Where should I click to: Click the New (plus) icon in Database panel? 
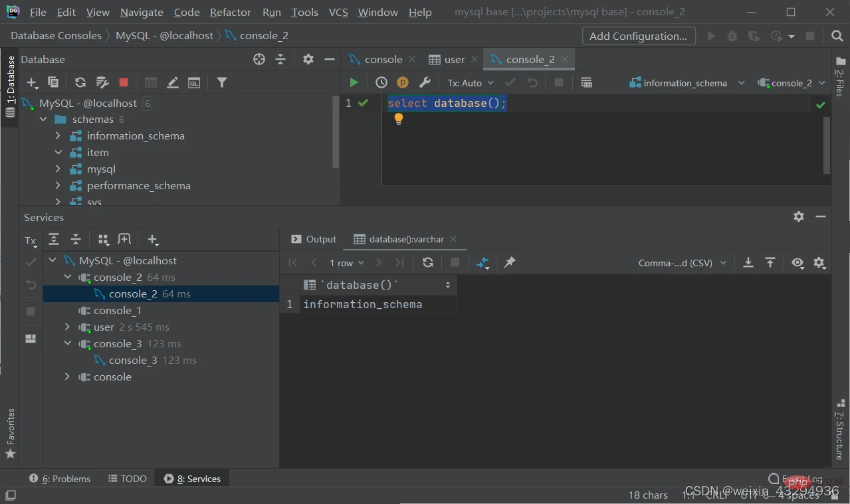pyautogui.click(x=32, y=82)
